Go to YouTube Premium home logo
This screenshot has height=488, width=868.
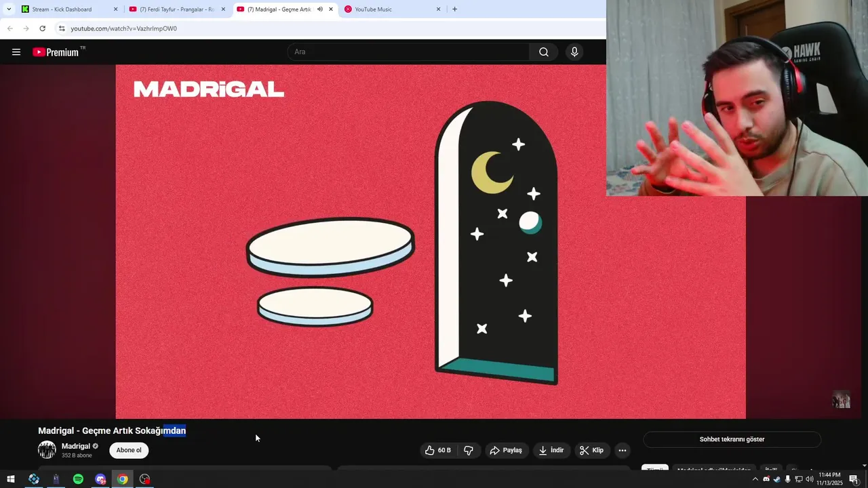pyautogui.click(x=56, y=52)
